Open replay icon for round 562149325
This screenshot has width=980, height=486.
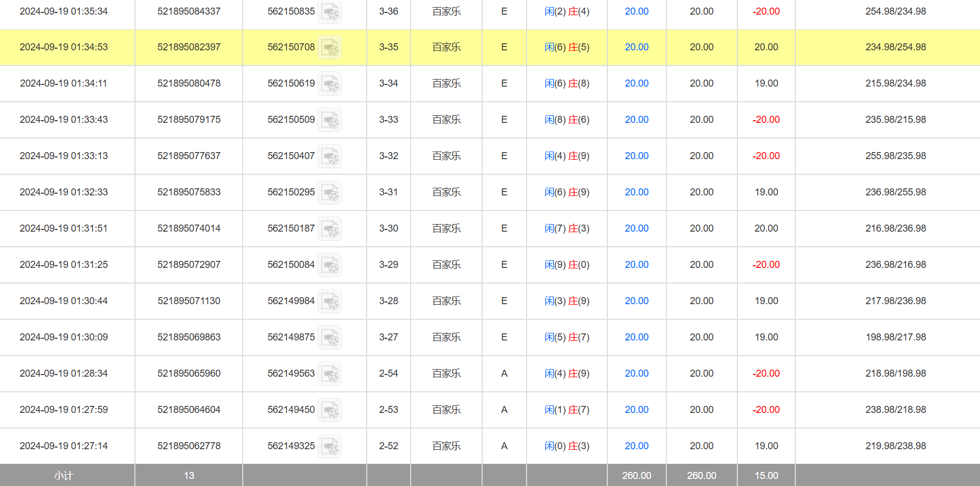[329, 446]
